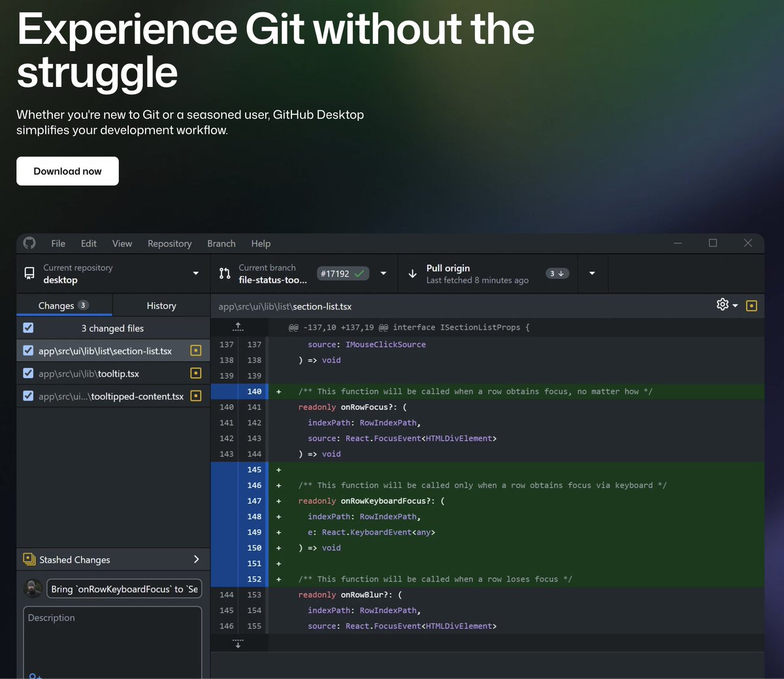The width and height of the screenshot is (784, 679).
Task: Open dropdown arrow next to settings gear
Action: [735, 305]
